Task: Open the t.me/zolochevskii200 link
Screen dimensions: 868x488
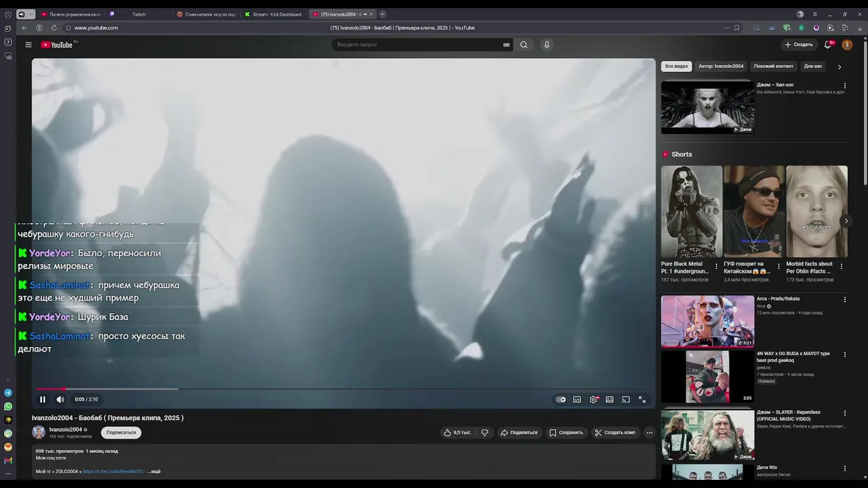Action: [x=114, y=471]
